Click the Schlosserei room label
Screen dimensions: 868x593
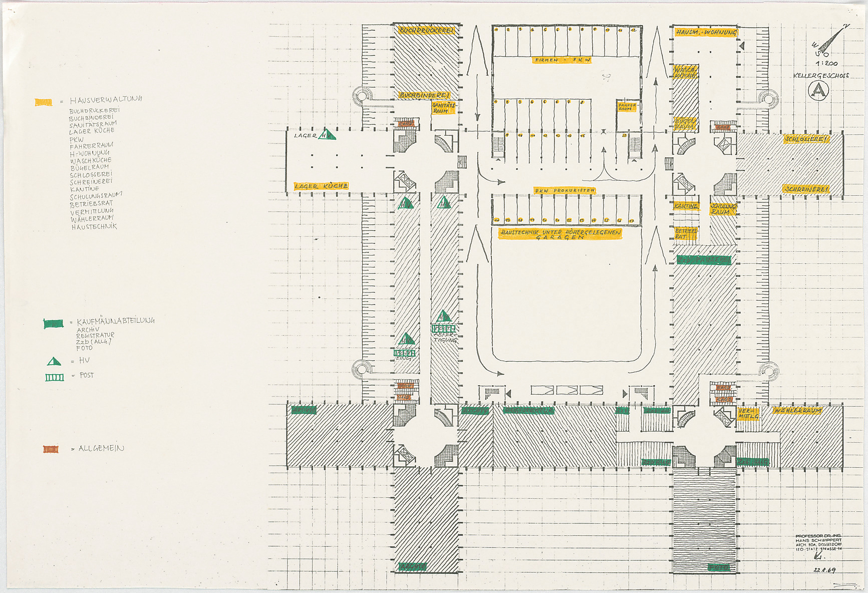806,139
